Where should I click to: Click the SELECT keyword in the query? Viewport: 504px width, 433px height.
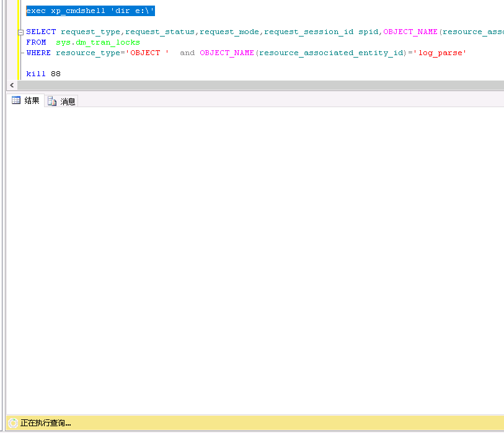coord(41,32)
